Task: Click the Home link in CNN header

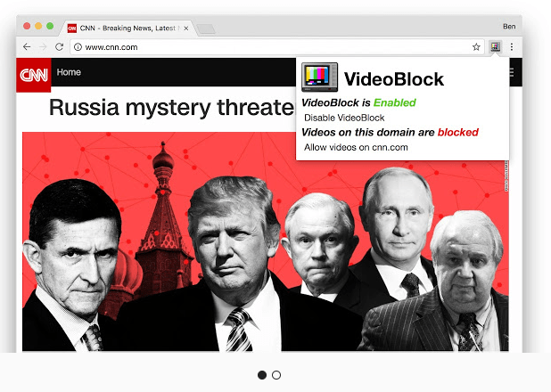Action: pos(69,72)
